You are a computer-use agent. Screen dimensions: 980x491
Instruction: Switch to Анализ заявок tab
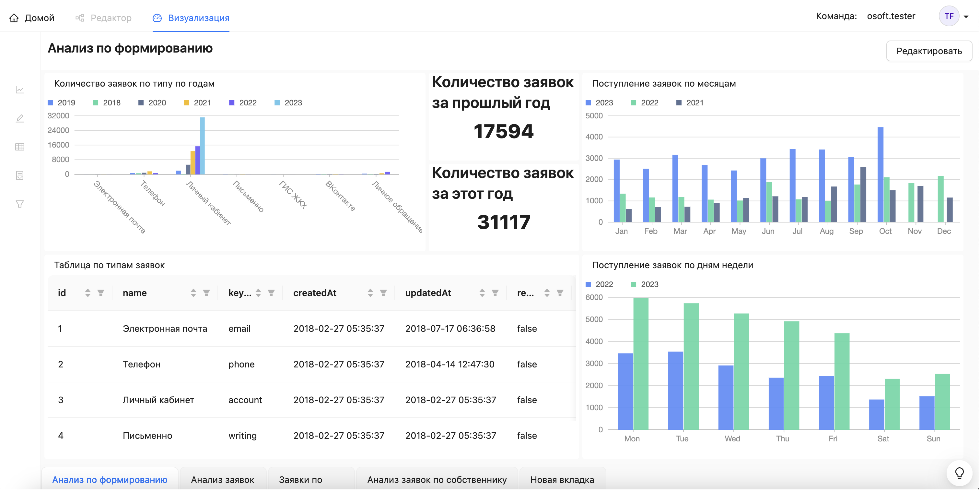(x=222, y=480)
